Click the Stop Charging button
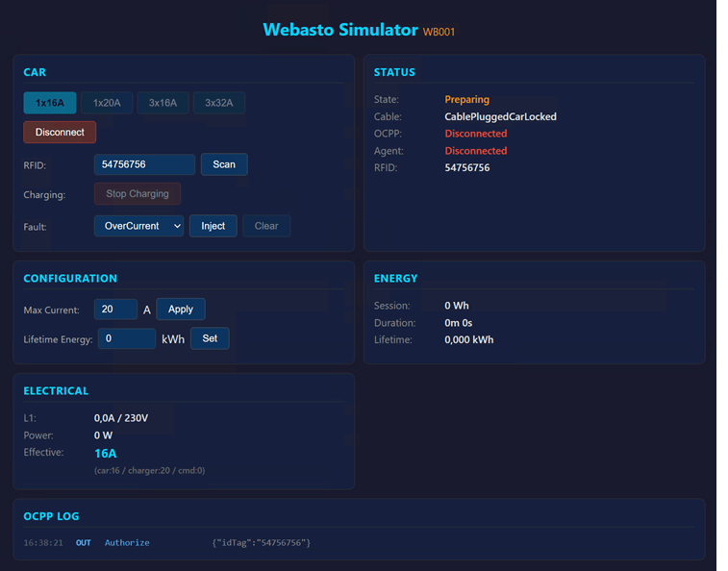This screenshot has width=728, height=571. [x=138, y=193]
